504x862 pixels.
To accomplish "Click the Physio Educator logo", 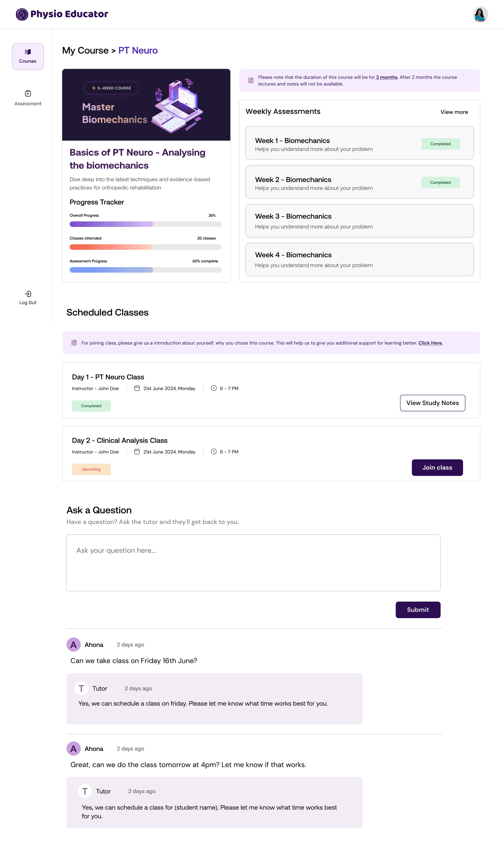I will pyautogui.click(x=62, y=14).
